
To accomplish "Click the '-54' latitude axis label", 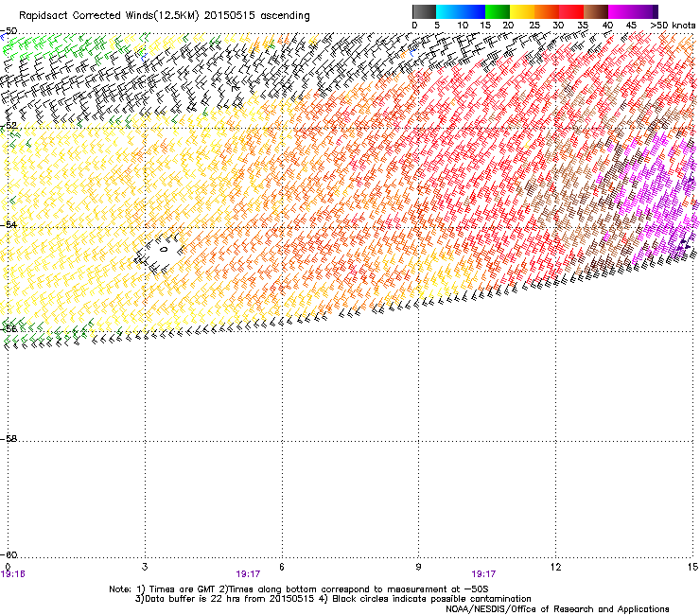I will [x=9, y=224].
